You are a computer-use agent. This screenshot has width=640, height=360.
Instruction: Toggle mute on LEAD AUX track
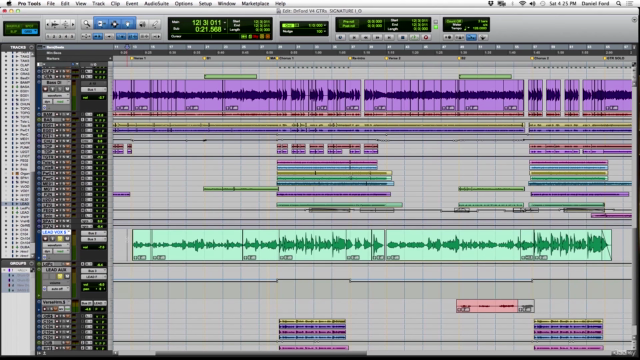point(67,276)
